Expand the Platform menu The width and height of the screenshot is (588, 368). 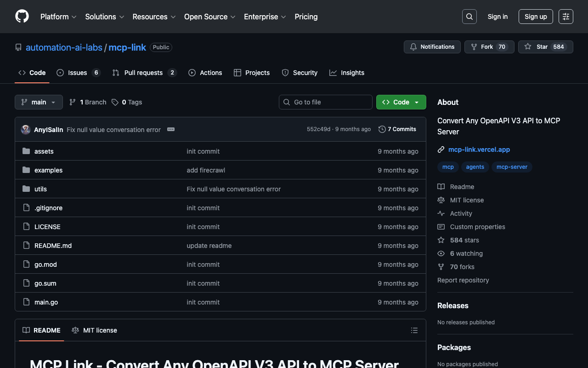(x=58, y=17)
